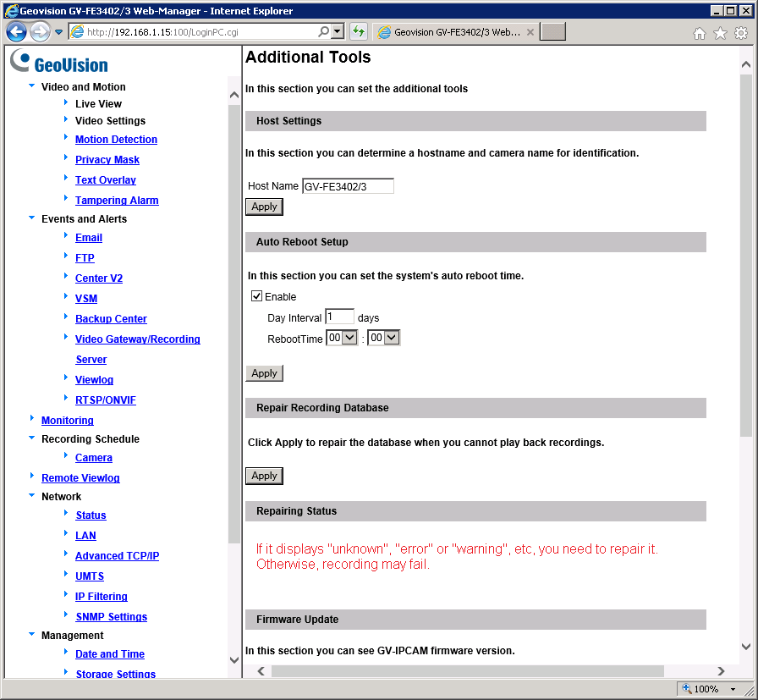Open the Privacy Mask link
758x700 pixels.
point(107,160)
